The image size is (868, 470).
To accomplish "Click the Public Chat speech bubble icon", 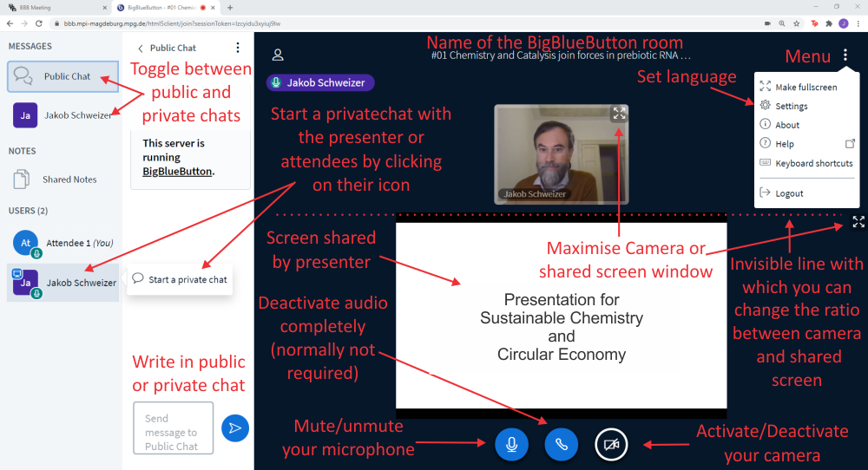I will pos(23,75).
